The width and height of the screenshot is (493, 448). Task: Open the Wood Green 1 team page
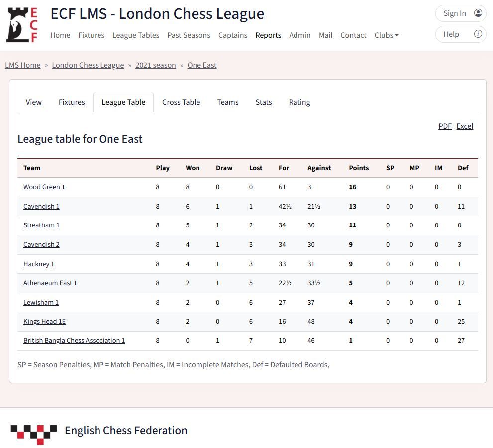[44, 187]
